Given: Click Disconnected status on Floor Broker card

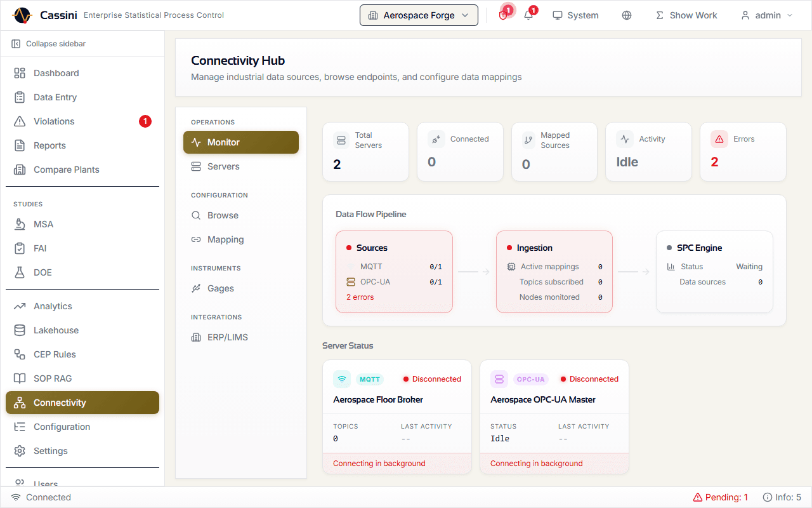Looking at the screenshot, I should (432, 379).
